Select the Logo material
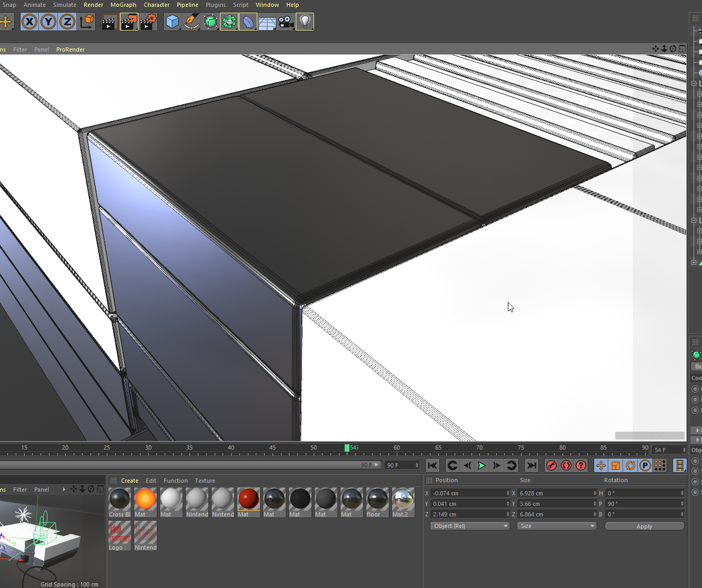 click(119, 535)
